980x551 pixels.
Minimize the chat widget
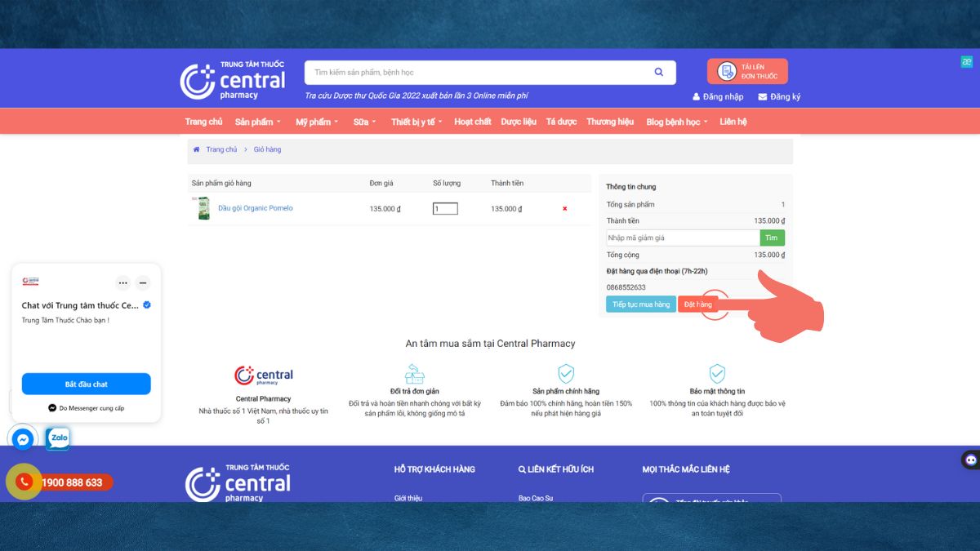coord(143,283)
